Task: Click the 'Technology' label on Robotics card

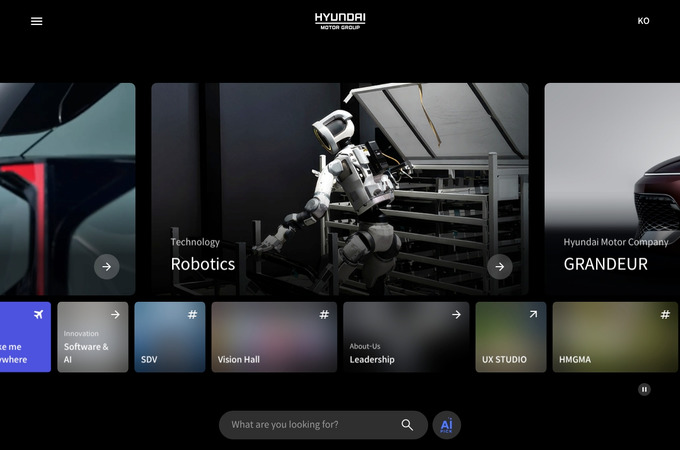Action: point(195,242)
